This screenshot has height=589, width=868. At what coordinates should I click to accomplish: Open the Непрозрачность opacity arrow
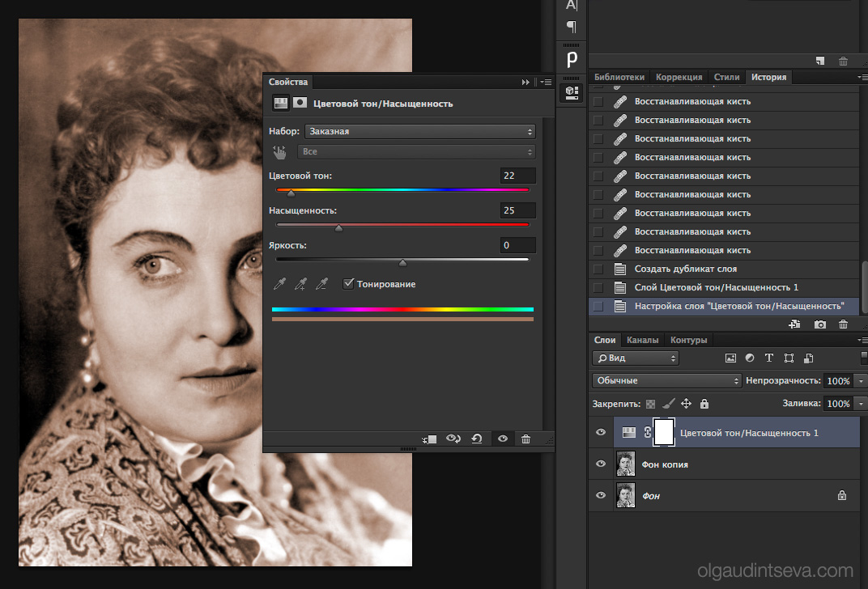861,381
